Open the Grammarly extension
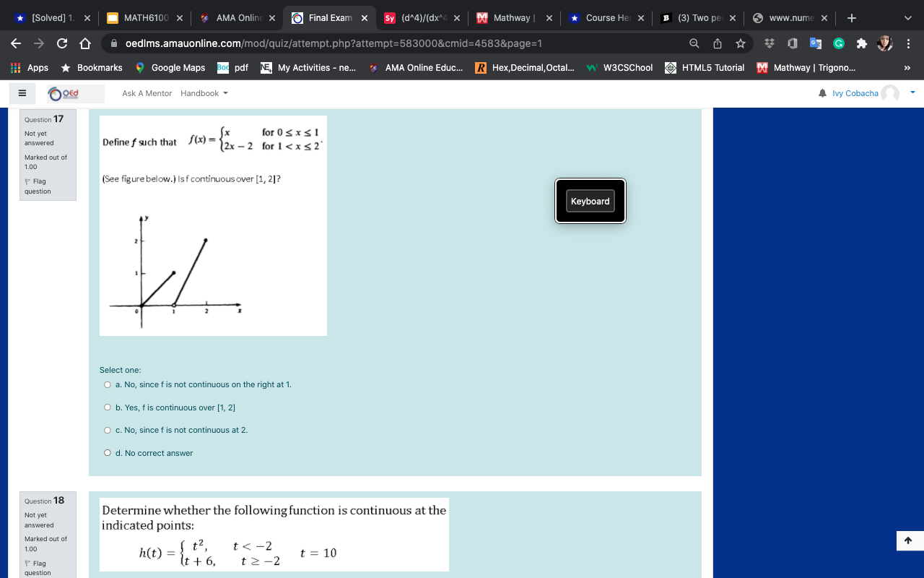The width and height of the screenshot is (924, 578). pyautogui.click(x=838, y=43)
